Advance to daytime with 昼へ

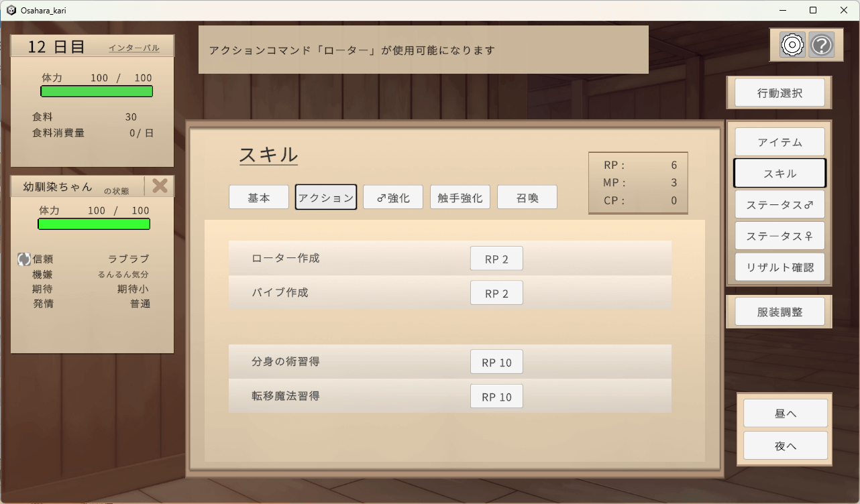pyautogui.click(x=785, y=414)
